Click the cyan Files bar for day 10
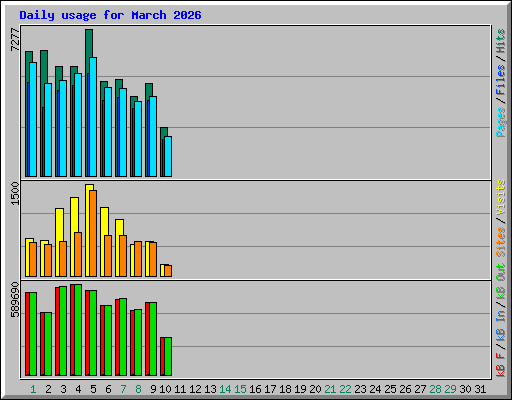512x400 pixels. tap(168, 156)
